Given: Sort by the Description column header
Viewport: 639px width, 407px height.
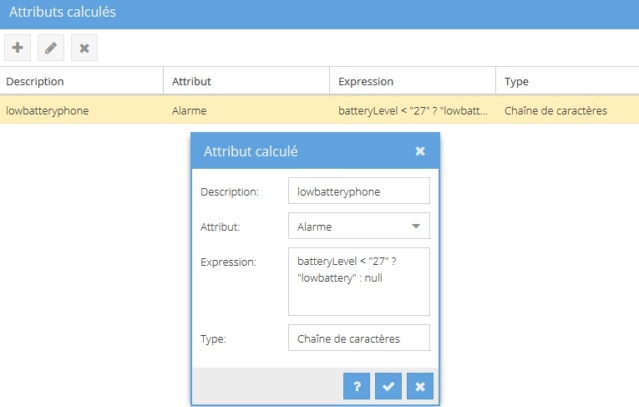Looking at the screenshot, I should pos(82,81).
